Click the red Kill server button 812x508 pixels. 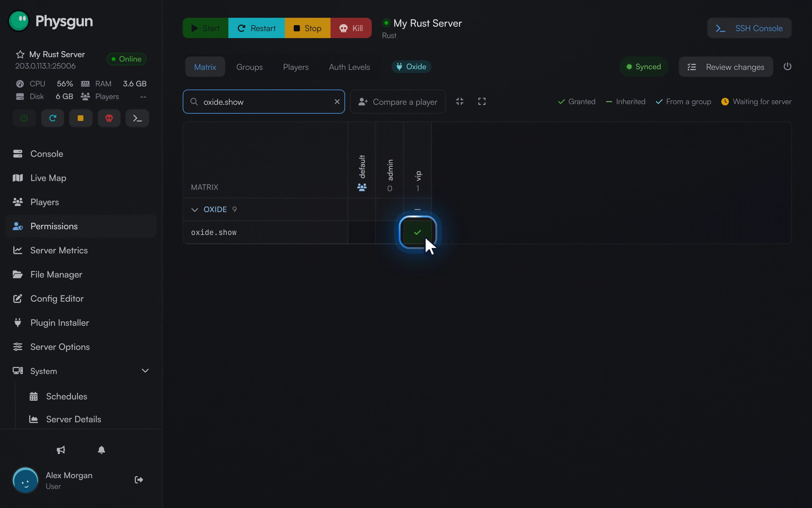pyautogui.click(x=351, y=28)
